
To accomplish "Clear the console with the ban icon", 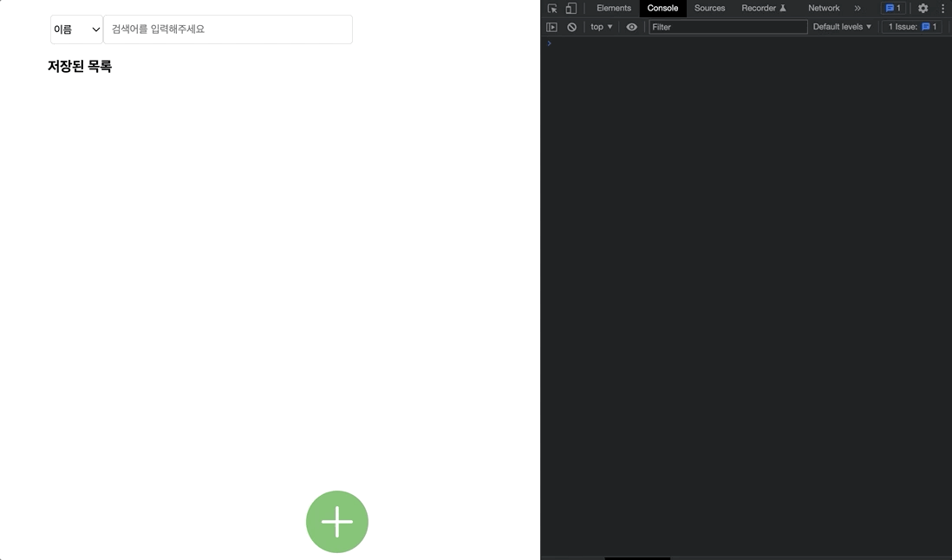I will click(x=571, y=27).
